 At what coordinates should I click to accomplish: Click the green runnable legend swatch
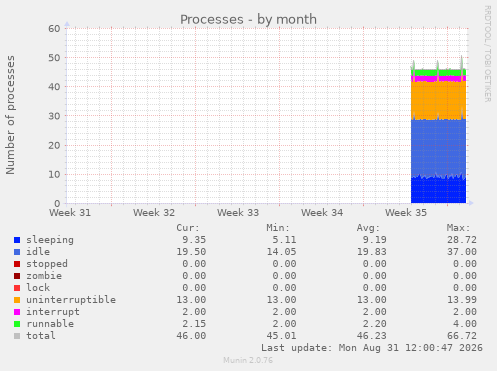tap(17, 324)
